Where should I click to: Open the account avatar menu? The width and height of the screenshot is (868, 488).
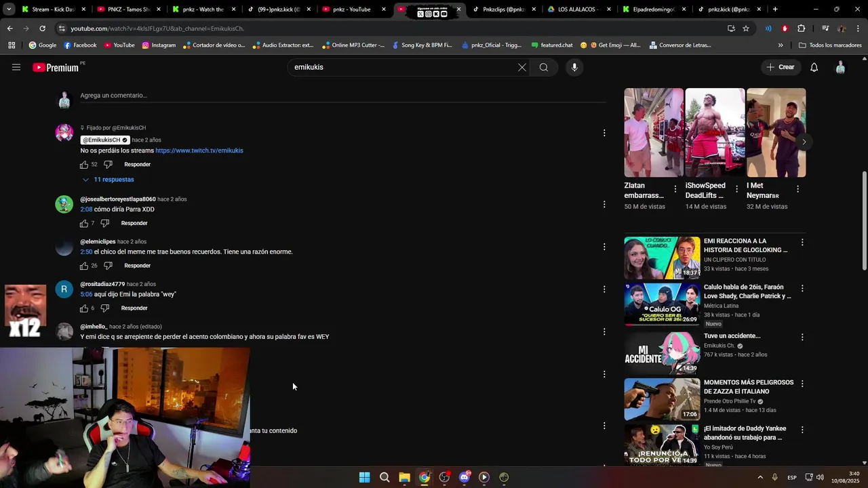(x=840, y=67)
